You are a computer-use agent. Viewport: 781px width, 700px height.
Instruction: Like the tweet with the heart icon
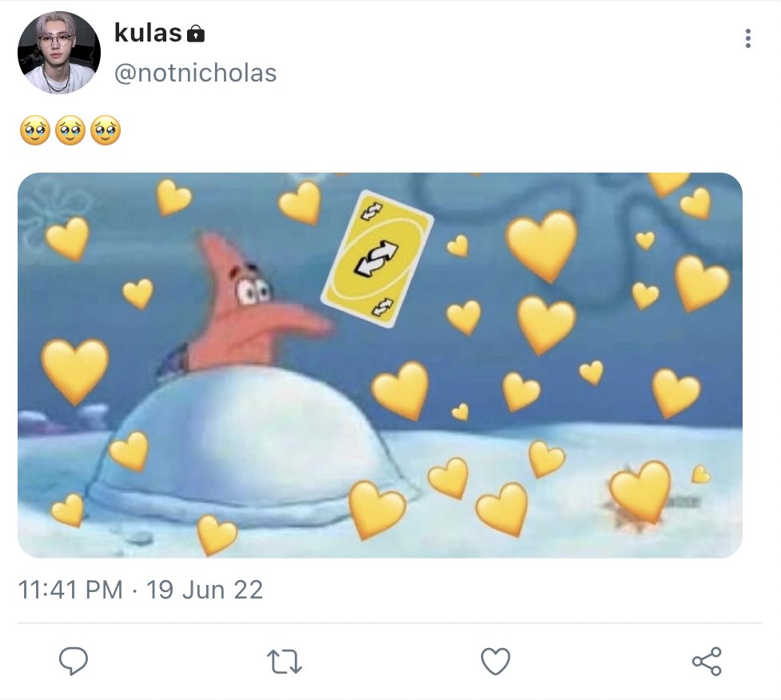pyautogui.click(x=495, y=661)
